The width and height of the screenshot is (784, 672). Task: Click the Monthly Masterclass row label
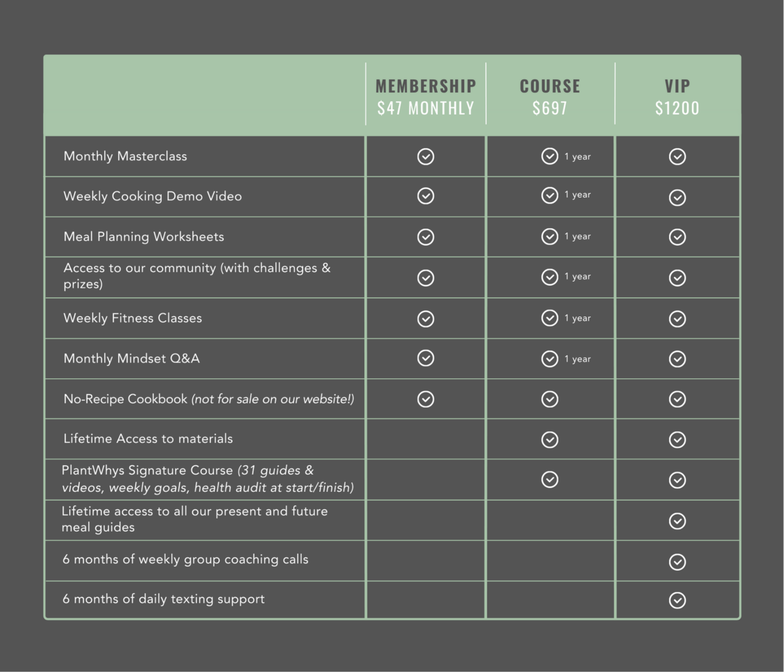click(x=125, y=156)
